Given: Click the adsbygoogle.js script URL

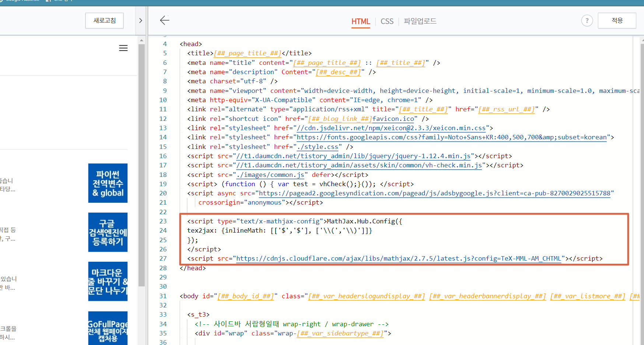Looking at the screenshot, I should tap(435, 193).
